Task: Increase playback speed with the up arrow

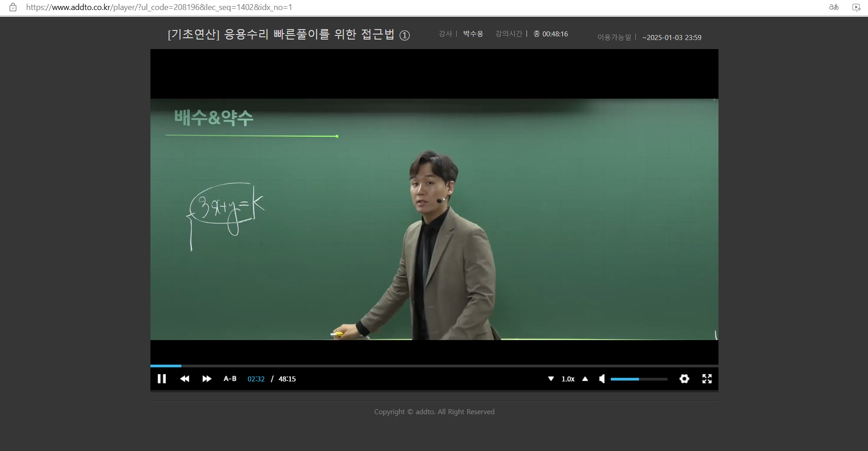Action: (x=585, y=379)
